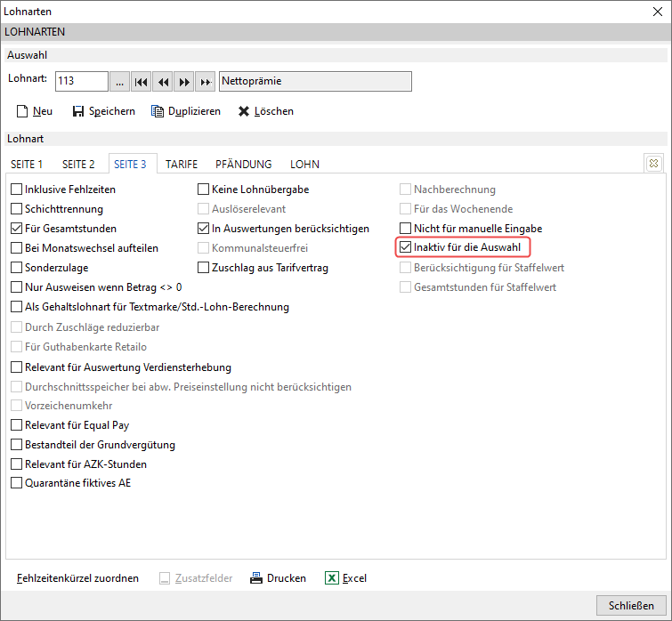Viewport: 672px width, 621px height.
Task: Open the PFÄNDUNG tab
Action: tap(243, 165)
